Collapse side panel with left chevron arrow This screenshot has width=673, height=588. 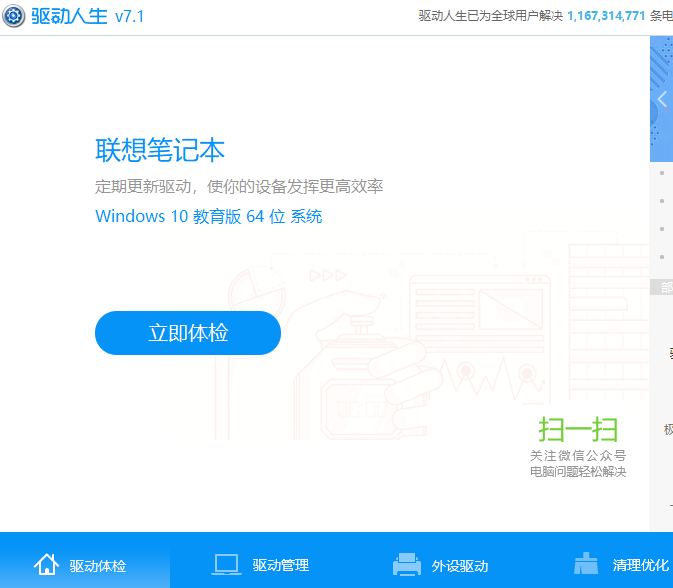[662, 99]
